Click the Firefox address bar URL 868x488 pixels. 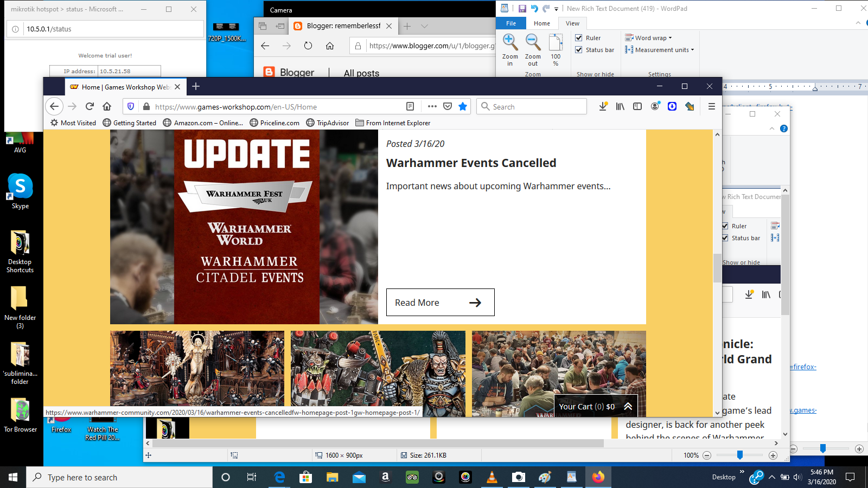click(x=236, y=107)
